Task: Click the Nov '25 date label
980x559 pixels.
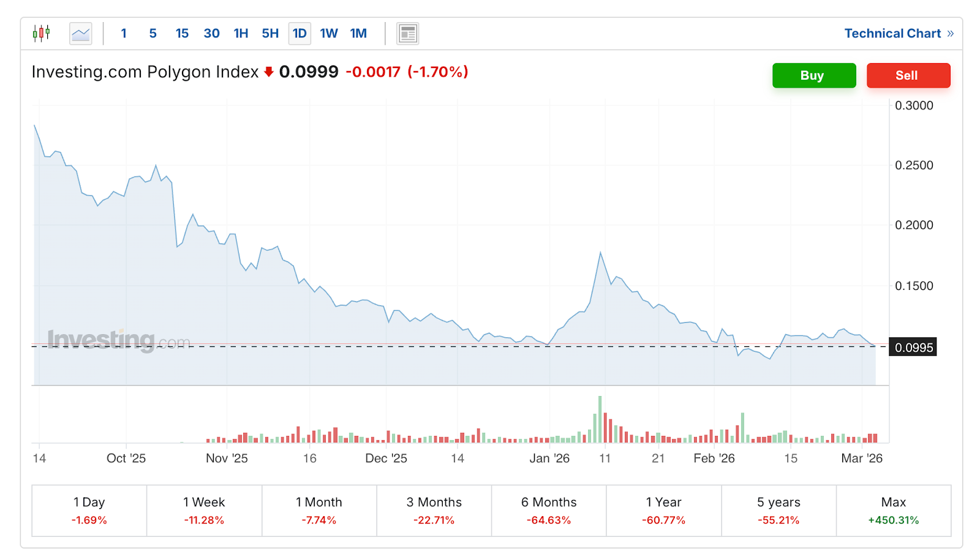Action: coord(227,458)
